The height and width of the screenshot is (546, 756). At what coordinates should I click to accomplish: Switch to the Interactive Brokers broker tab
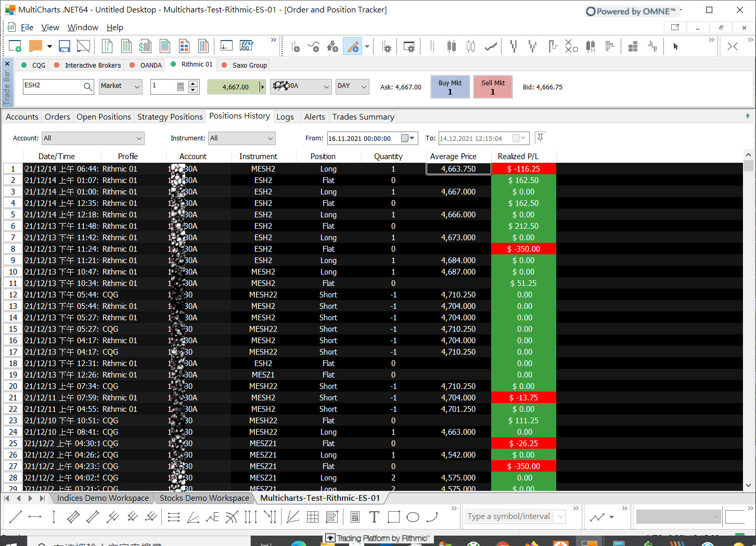(87, 65)
